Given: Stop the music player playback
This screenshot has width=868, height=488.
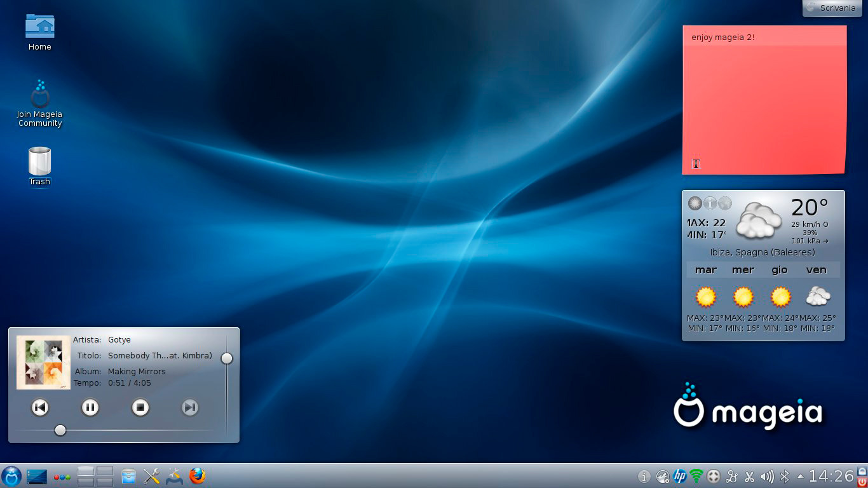Looking at the screenshot, I should pyautogui.click(x=140, y=407).
